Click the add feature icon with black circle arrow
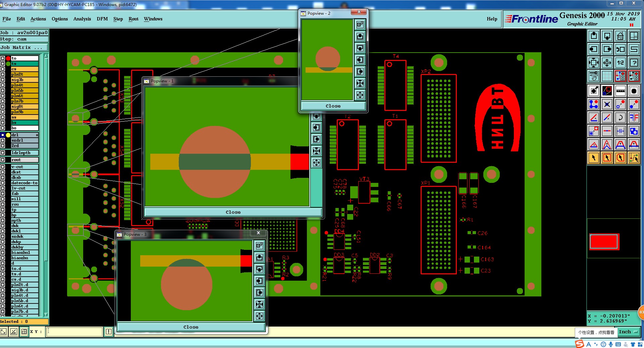 (x=593, y=91)
